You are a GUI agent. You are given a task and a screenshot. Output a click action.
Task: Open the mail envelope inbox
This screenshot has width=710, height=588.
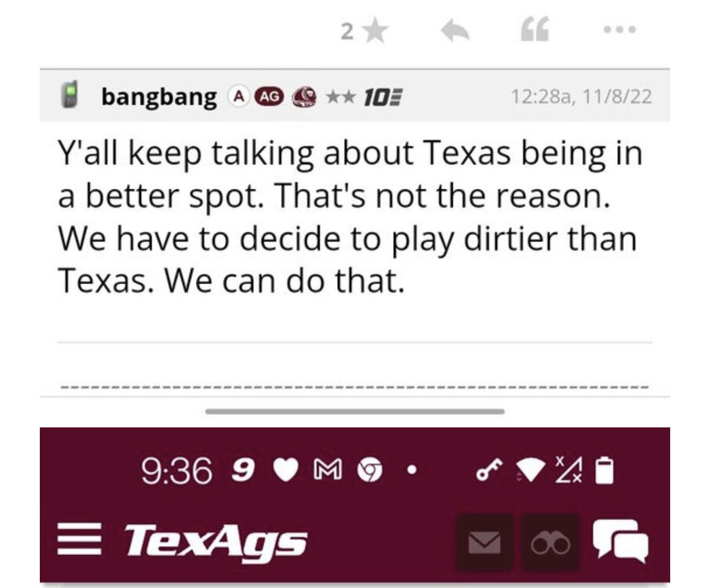(x=484, y=543)
